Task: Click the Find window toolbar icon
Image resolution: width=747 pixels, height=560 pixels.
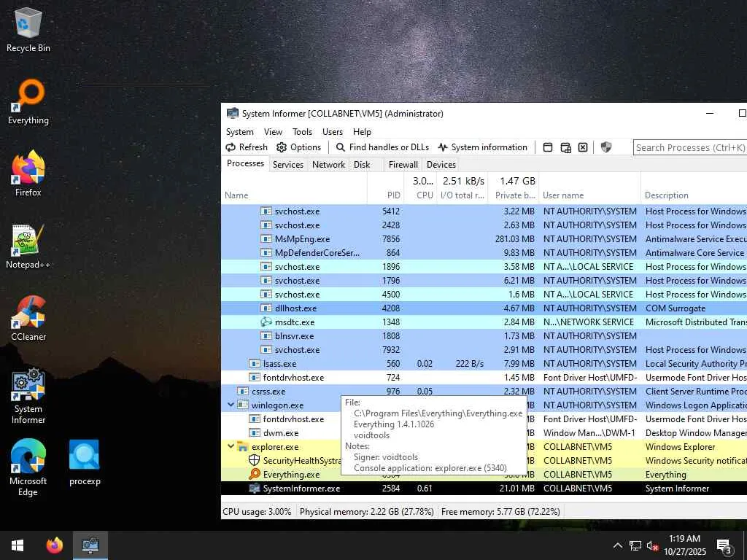Action: coord(548,147)
